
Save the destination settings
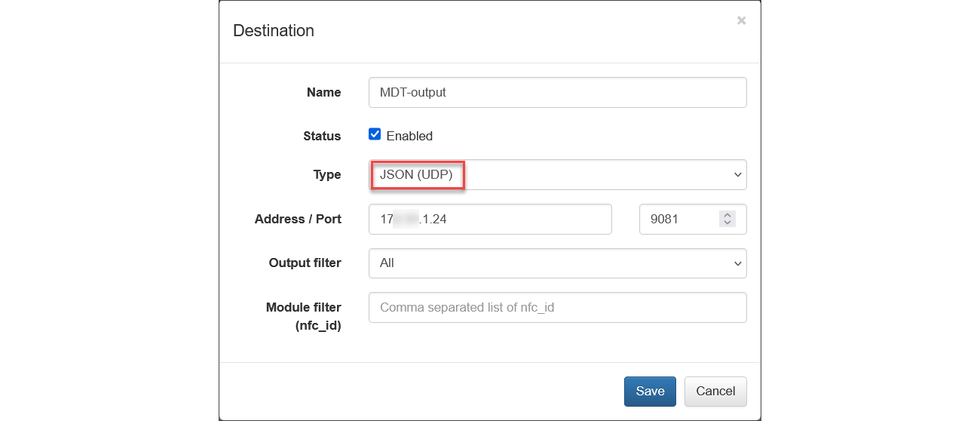point(650,391)
